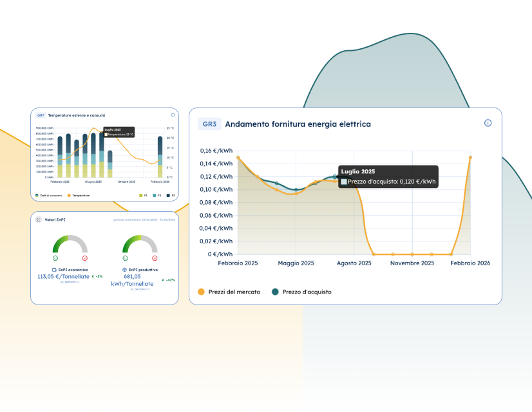This screenshot has height=412, width=532.
Task: Click the EnPI produttivo box icon
Action: click(x=124, y=270)
